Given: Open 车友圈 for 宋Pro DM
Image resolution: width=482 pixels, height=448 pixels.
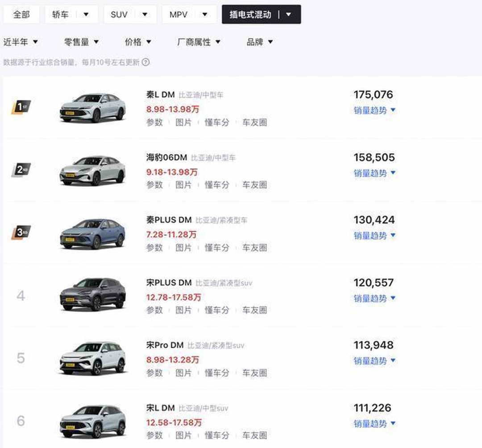Looking at the screenshot, I should coord(254,373).
